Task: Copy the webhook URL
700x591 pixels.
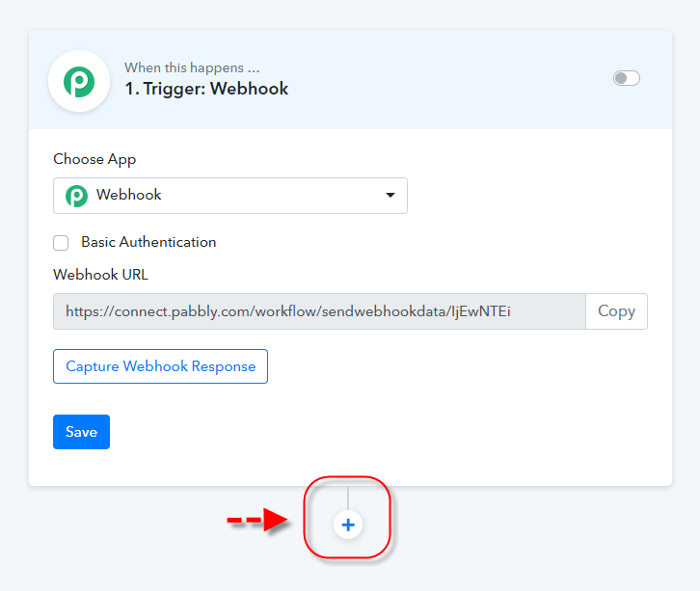Action: click(616, 311)
